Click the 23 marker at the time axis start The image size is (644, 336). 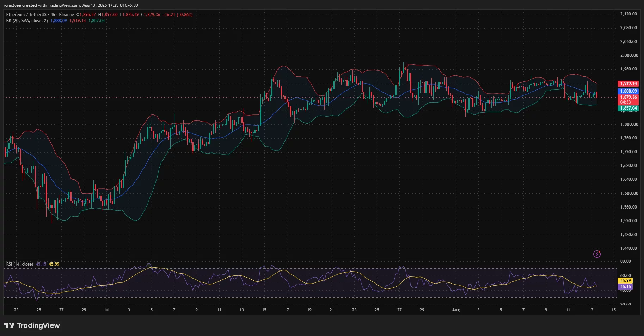tap(16, 310)
